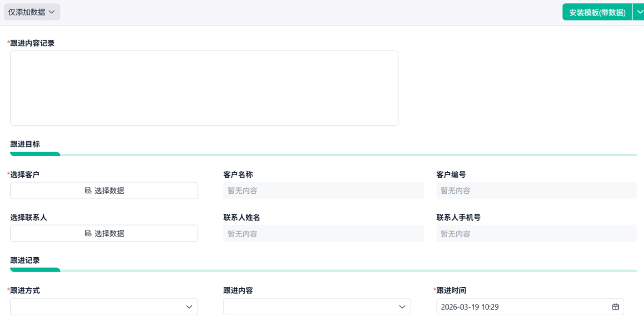Image resolution: width=644 pixels, height=327 pixels.
Task: Click the 客户名称 field
Action: tap(323, 191)
